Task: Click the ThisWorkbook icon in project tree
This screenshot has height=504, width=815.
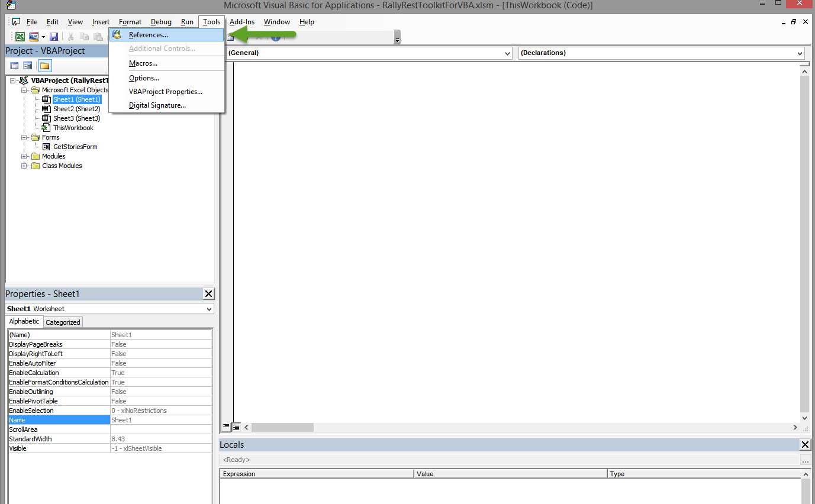Action: coord(46,128)
